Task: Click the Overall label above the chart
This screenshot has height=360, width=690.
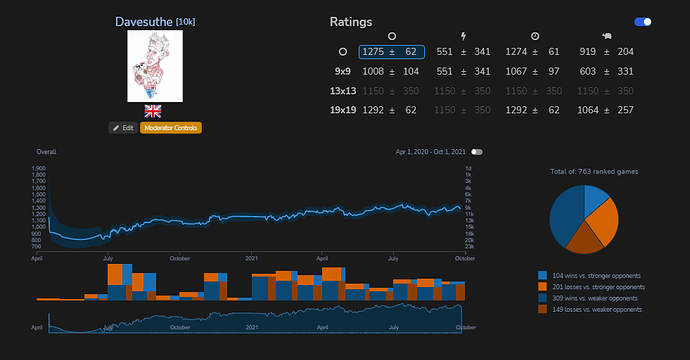Action: (x=46, y=152)
